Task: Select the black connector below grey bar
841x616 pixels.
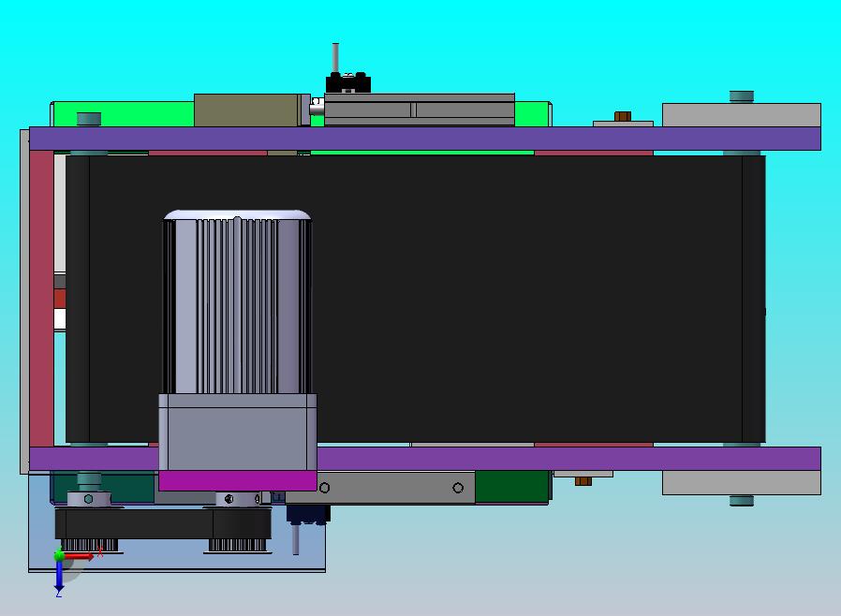Action: (308, 515)
